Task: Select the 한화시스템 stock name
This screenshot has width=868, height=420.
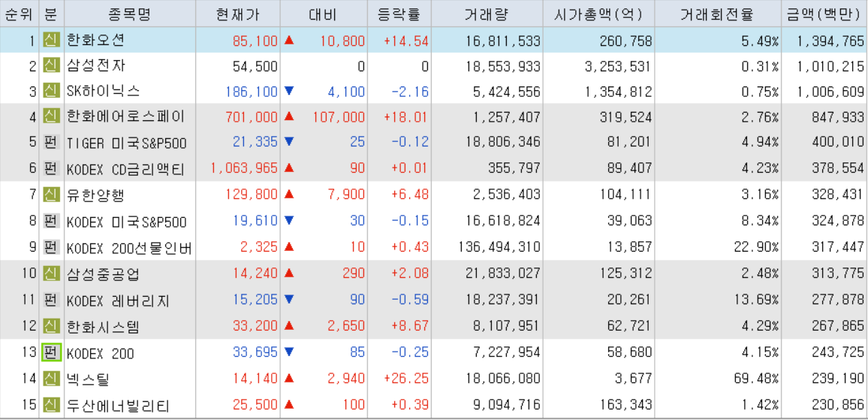Action: [103, 326]
